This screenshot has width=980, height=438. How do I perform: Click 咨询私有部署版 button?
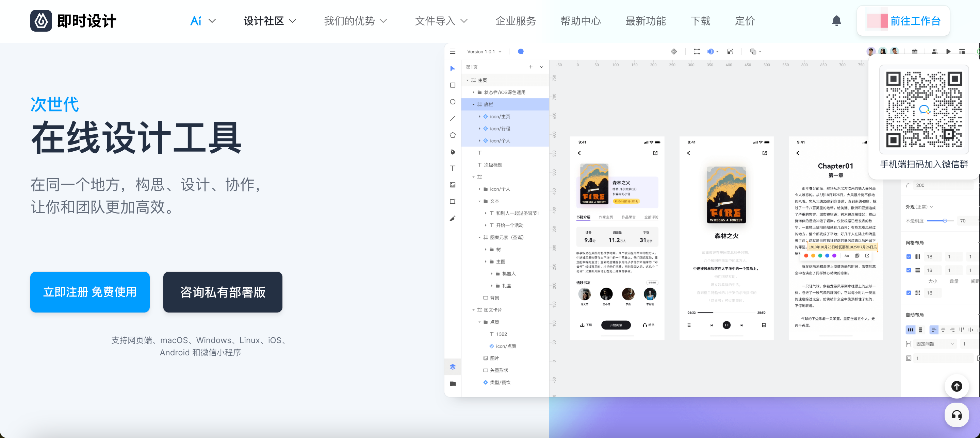223,292
